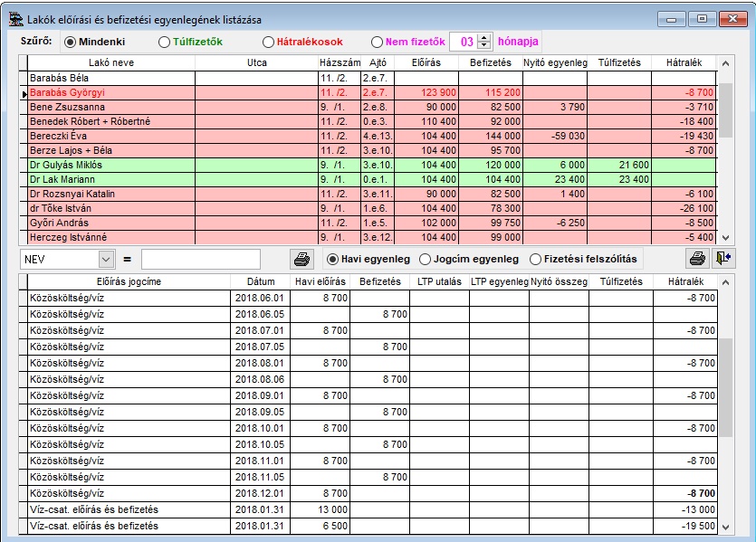Image resolution: width=756 pixels, height=542 pixels.
Task: Select the Fizetési felszólítás option
Action: coord(536,259)
